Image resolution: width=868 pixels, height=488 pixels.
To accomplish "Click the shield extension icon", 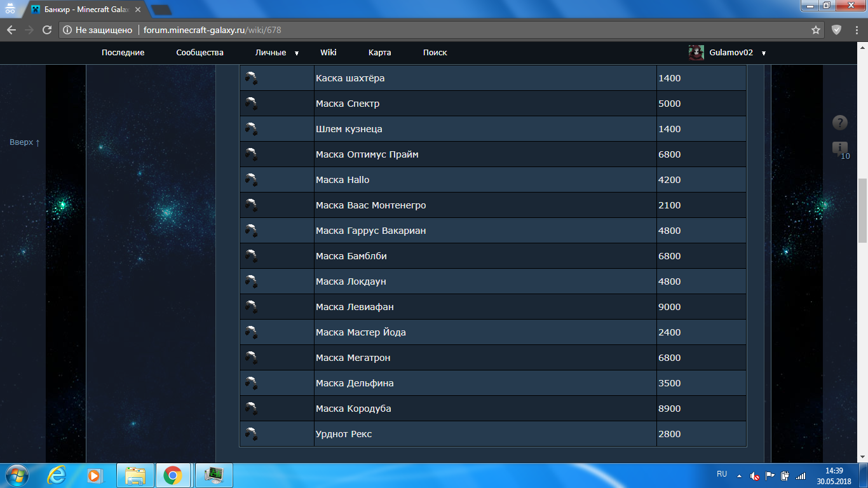I will (837, 30).
